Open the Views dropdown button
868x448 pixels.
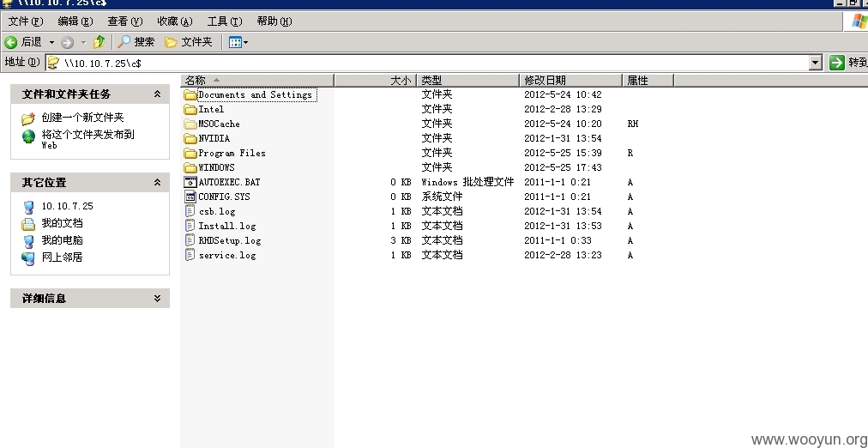[x=238, y=42]
